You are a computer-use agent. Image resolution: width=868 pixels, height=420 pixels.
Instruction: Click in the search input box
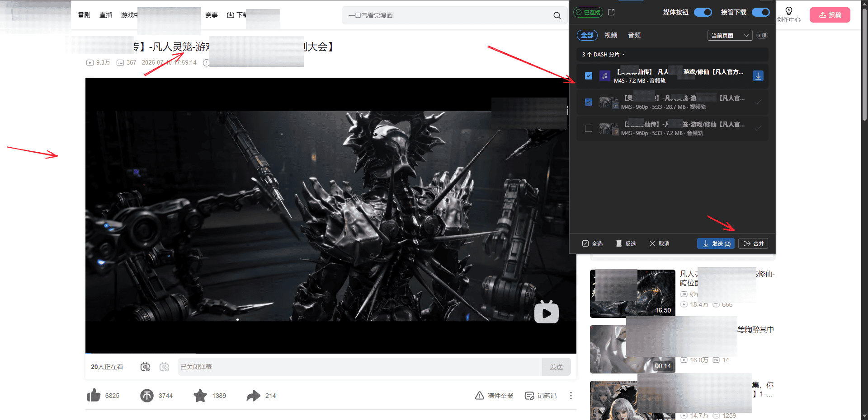coord(448,15)
